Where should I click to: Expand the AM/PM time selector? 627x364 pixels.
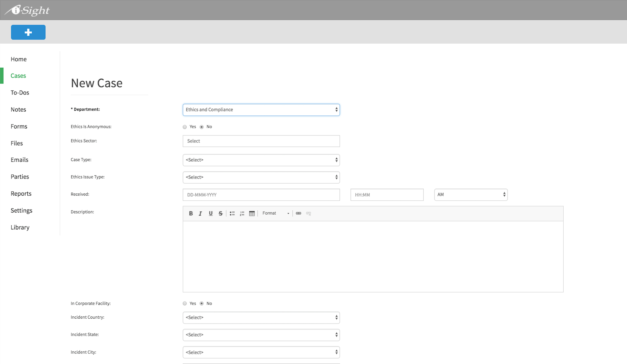point(471,195)
